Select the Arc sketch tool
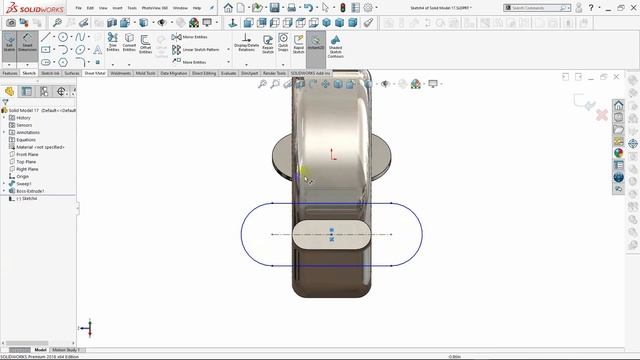This screenshot has height=360, width=640. point(63,50)
